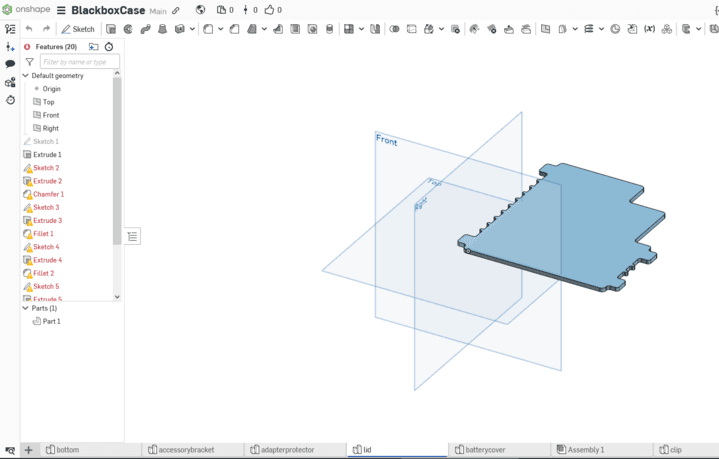The image size is (719, 459).
Task: Select Extrude 1 in the feature list
Action: pos(47,155)
